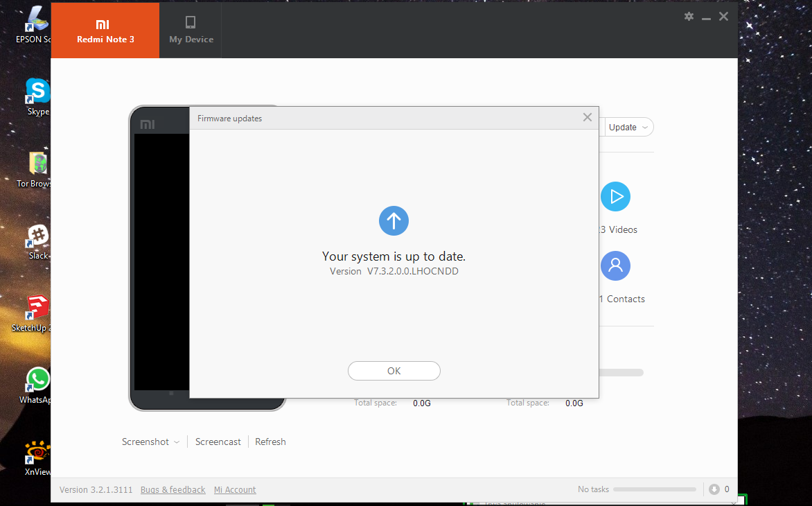Open the Slack desktop icon
This screenshot has height=506, width=812.
38,236
